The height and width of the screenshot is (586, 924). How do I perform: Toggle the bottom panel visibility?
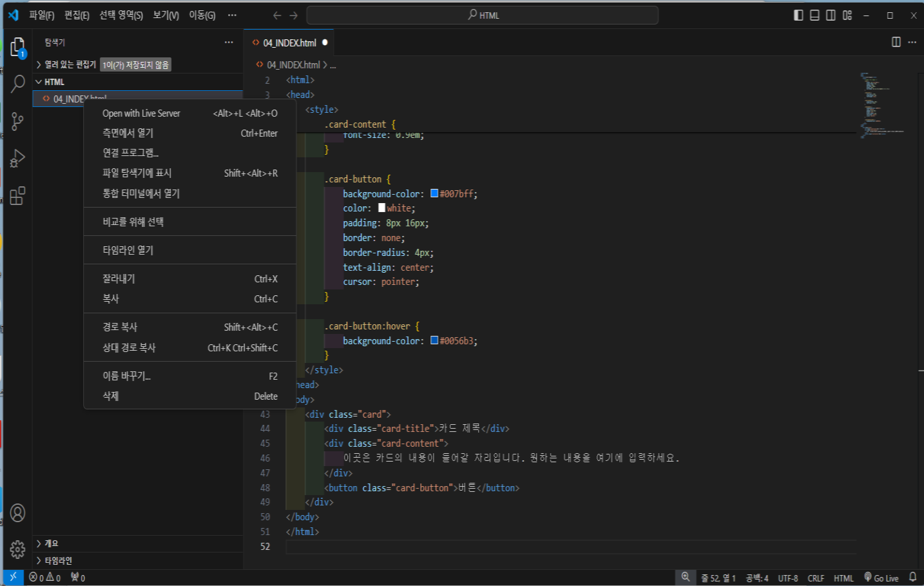tap(814, 15)
